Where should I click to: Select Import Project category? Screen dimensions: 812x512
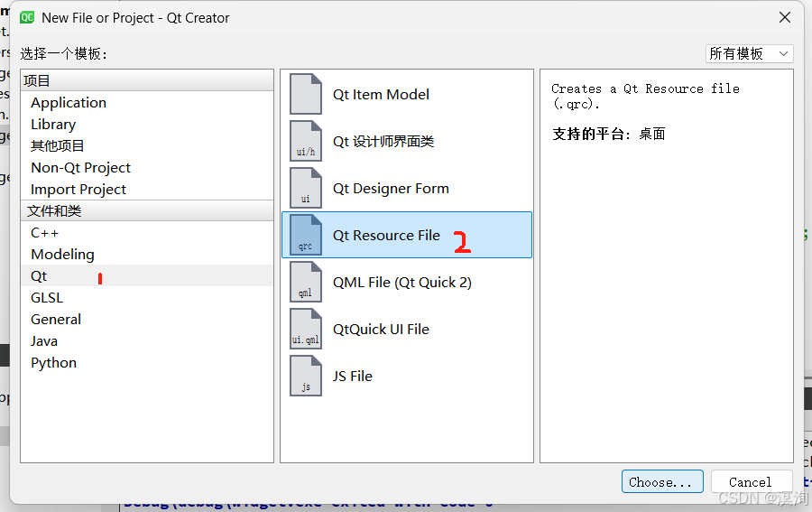[x=147, y=189]
